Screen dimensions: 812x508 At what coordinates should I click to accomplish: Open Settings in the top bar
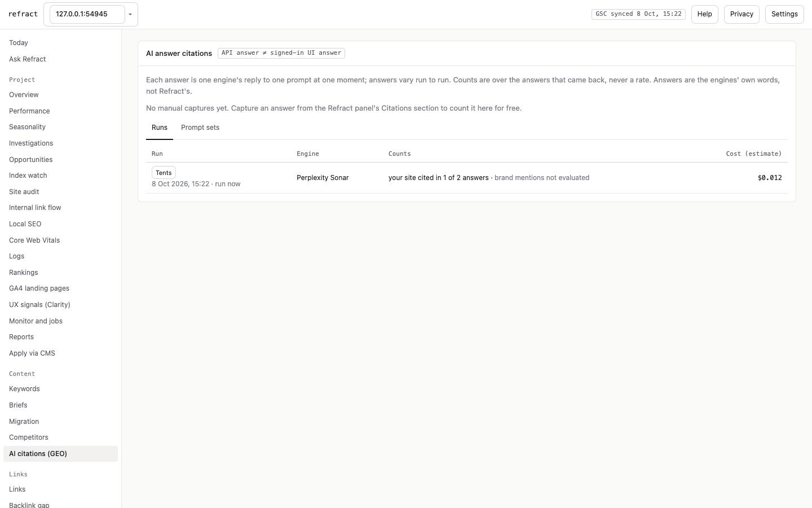[x=784, y=14]
